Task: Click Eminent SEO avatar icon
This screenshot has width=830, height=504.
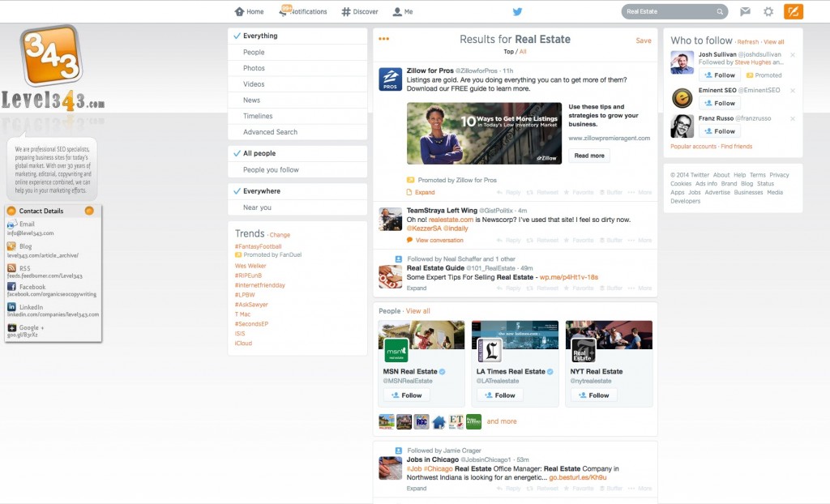Action: (682, 98)
